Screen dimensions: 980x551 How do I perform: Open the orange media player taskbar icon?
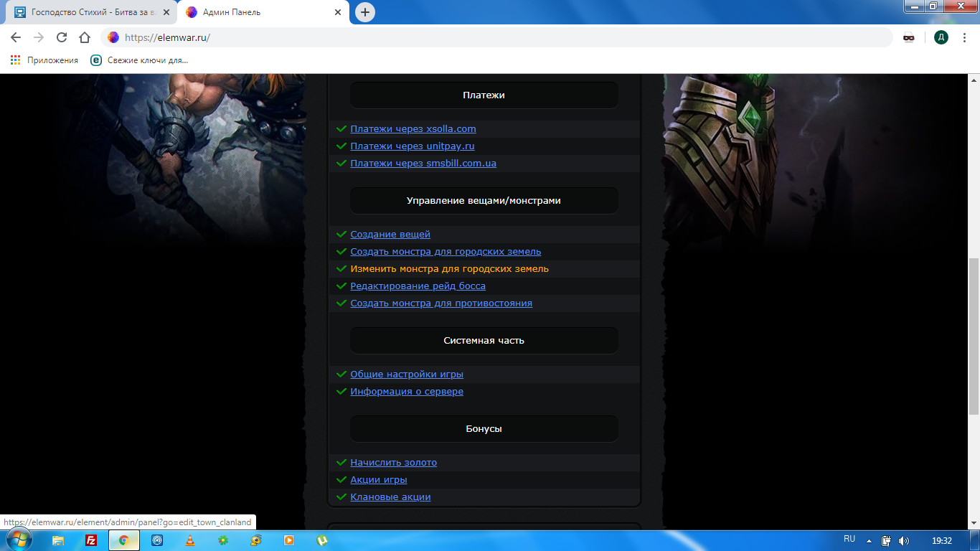[x=289, y=540]
